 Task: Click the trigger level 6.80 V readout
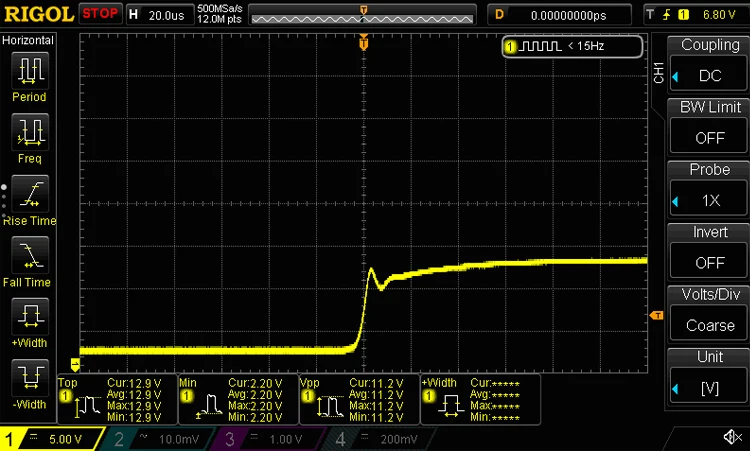(719, 15)
